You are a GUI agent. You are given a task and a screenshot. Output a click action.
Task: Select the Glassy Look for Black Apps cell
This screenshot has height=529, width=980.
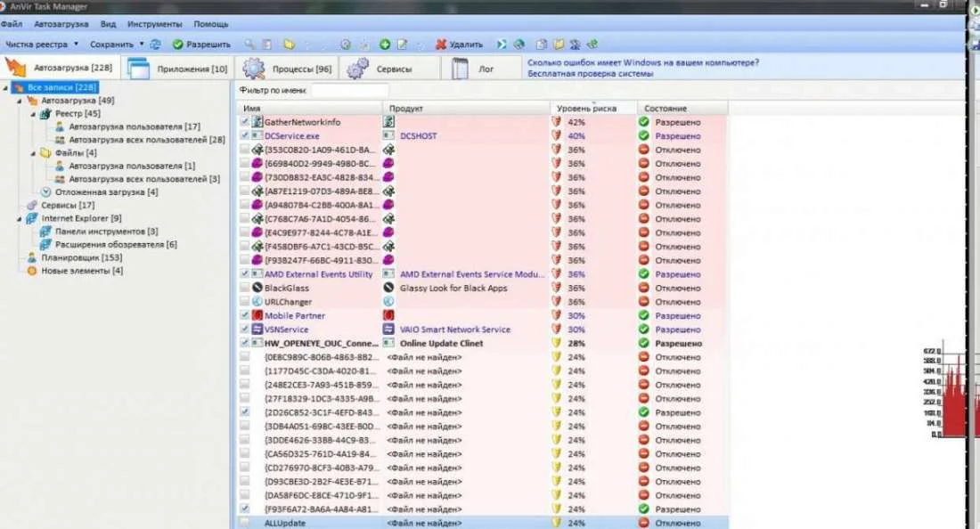click(x=453, y=288)
